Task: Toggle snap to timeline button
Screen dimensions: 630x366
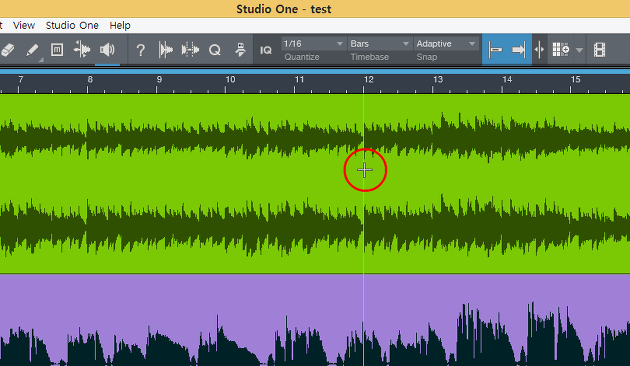Action: [x=495, y=50]
